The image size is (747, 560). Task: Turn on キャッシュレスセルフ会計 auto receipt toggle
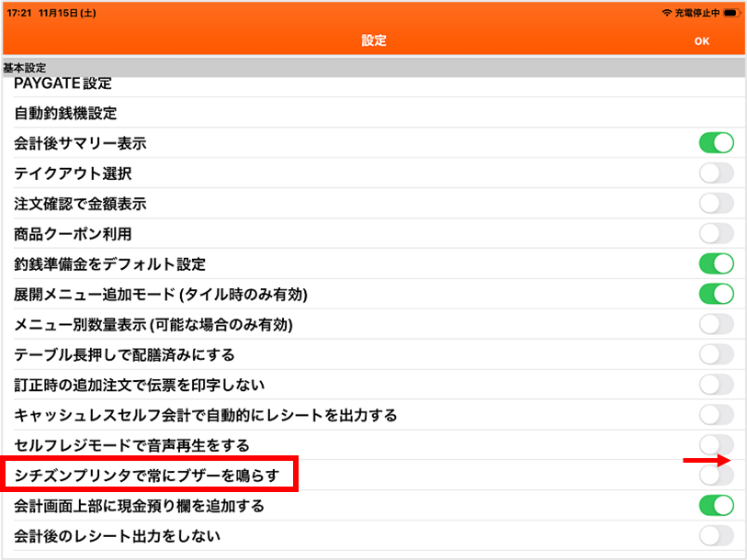tap(716, 414)
